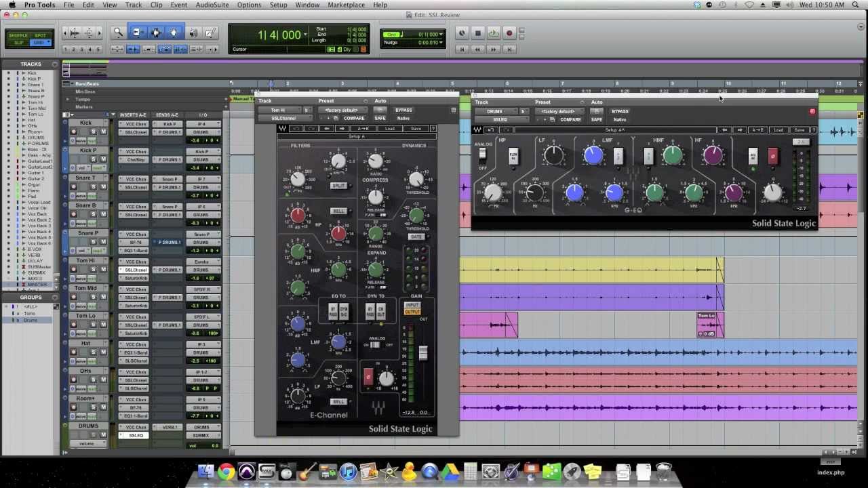Open the Tracks list popup menu

pos(55,64)
